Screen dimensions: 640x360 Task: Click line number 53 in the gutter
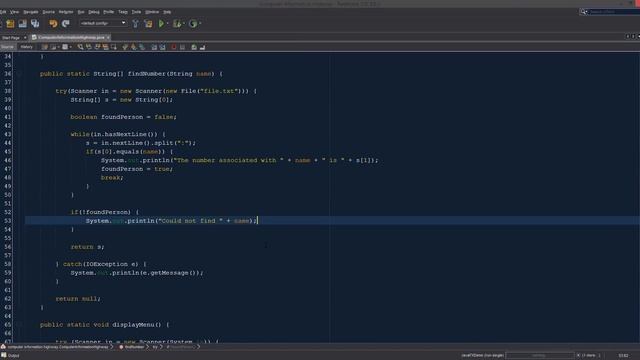8,221
